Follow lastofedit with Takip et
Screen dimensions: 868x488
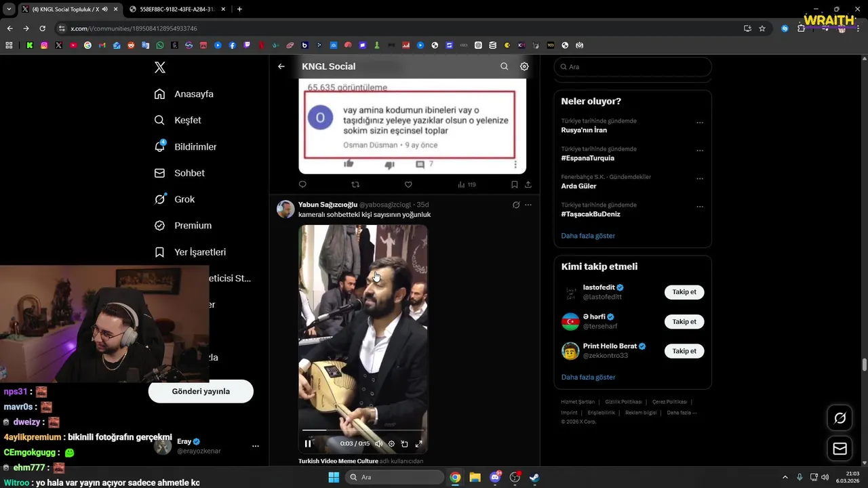point(684,292)
